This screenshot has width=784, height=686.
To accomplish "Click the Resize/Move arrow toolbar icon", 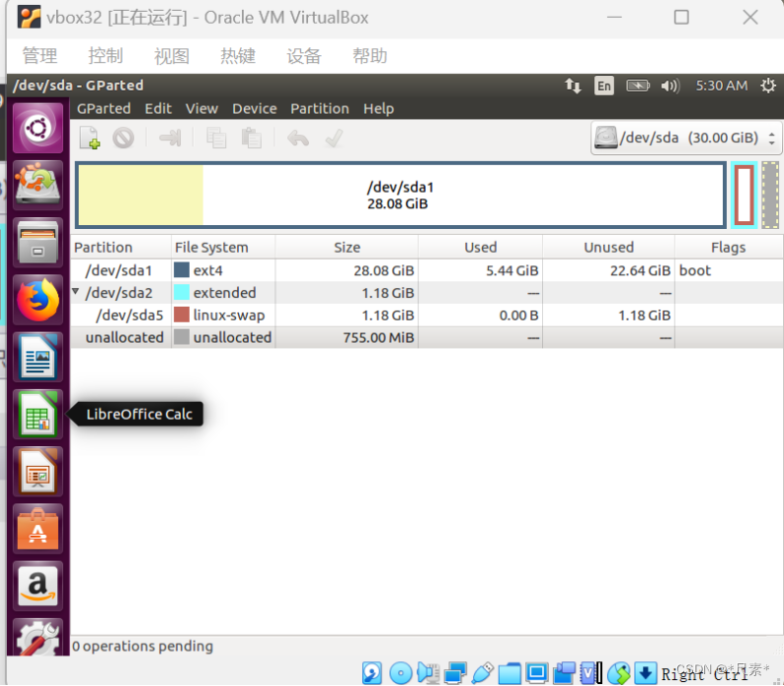I will 170,138.
